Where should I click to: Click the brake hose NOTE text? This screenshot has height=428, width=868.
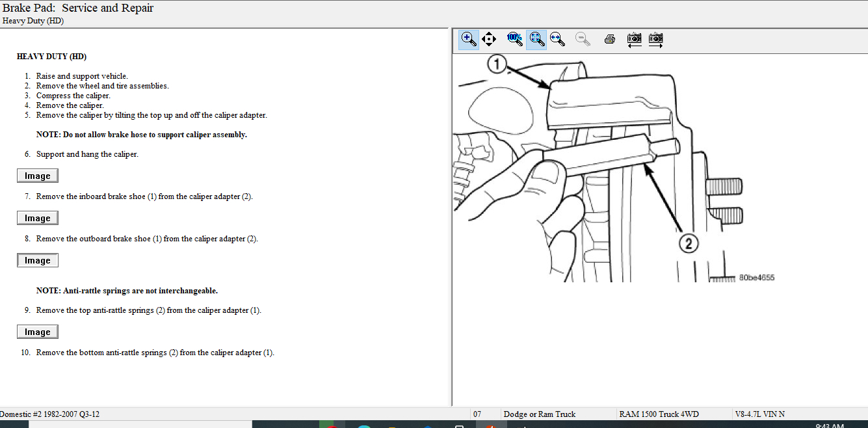[142, 135]
